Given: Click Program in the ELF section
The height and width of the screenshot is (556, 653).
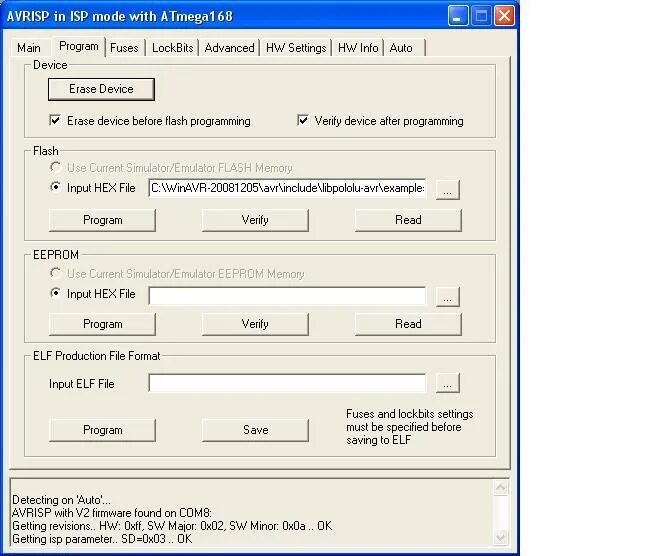Looking at the screenshot, I should (102, 430).
